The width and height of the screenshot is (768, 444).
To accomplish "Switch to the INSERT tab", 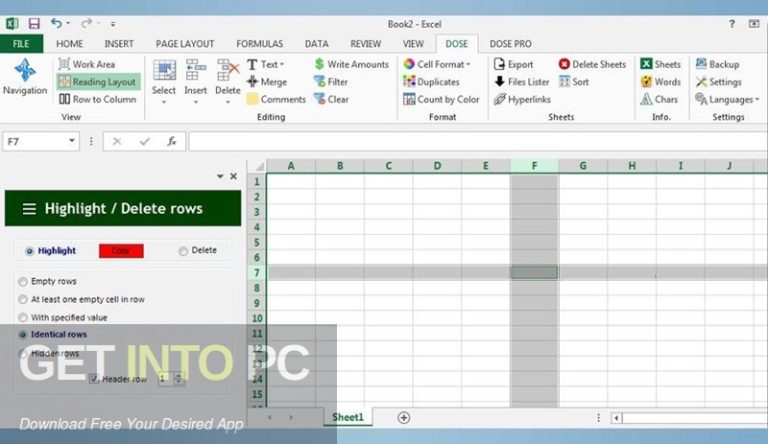I will pyautogui.click(x=119, y=44).
